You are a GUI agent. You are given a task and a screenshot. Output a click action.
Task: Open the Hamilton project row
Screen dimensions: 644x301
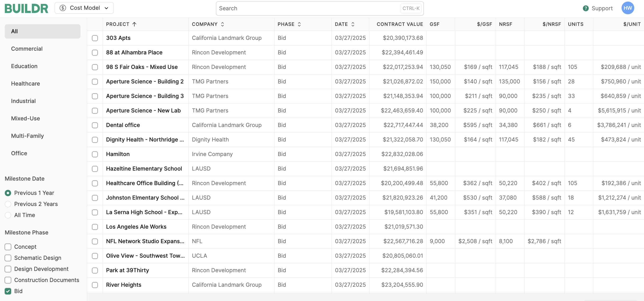coord(118,154)
